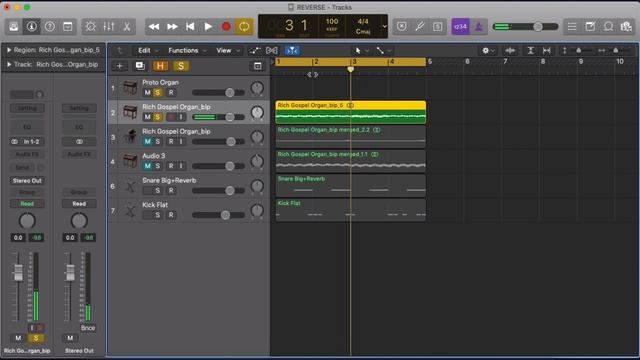
Task: Click the Stereo Out output slot
Action: 27,180
